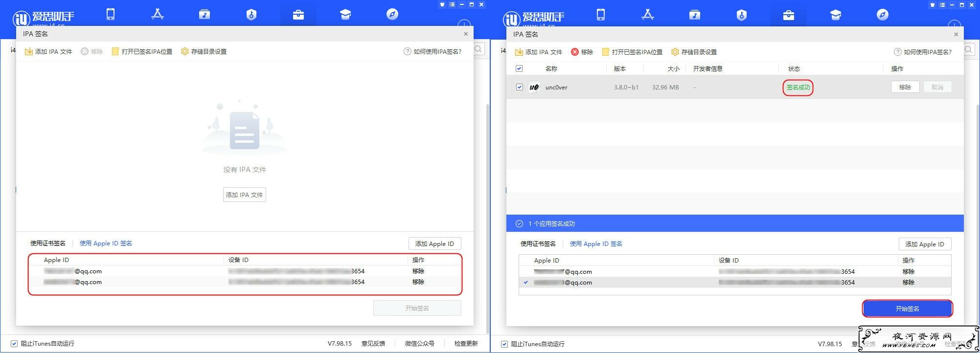Click 签名成功 status of unc0ver
980x353 pixels.
[x=798, y=88]
